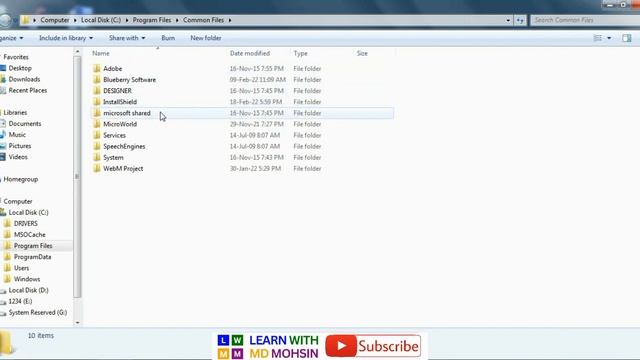This screenshot has height=360, width=640.
Task: Select Users folder in the tree
Action: 21,268
